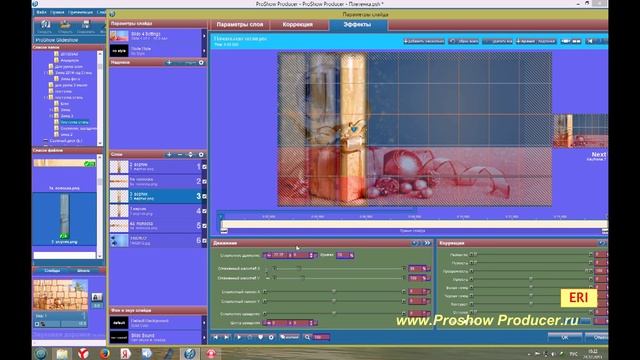
Task: Click the Открыть toolbar icon
Action: click(65, 27)
